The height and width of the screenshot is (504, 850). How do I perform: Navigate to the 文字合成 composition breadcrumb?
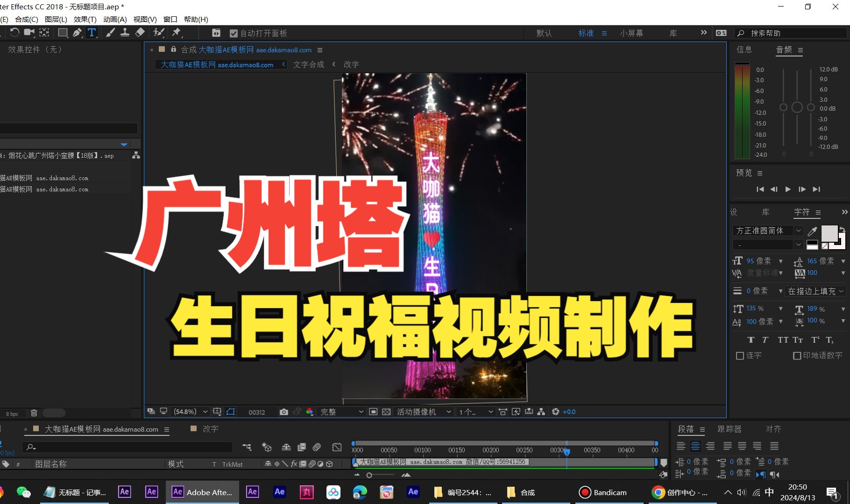pyautogui.click(x=308, y=64)
